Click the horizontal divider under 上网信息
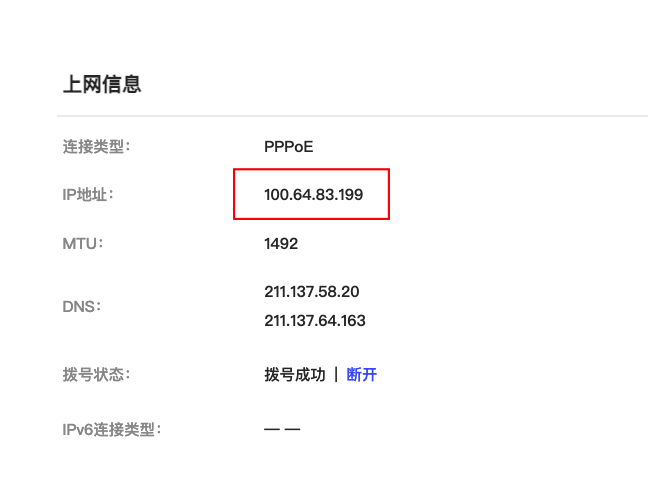The width and height of the screenshot is (648, 500). pos(350,116)
